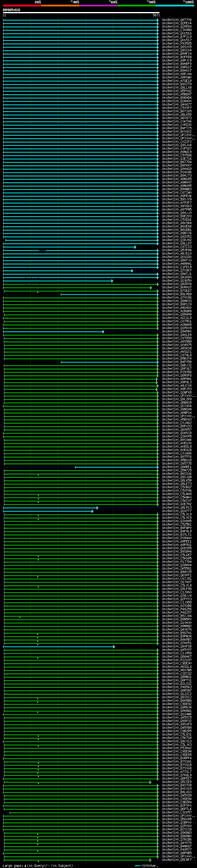The height and width of the screenshot is (868, 197).
Task: Select hit label UniRef100_B8LMQ9
Action: point(177,294)
